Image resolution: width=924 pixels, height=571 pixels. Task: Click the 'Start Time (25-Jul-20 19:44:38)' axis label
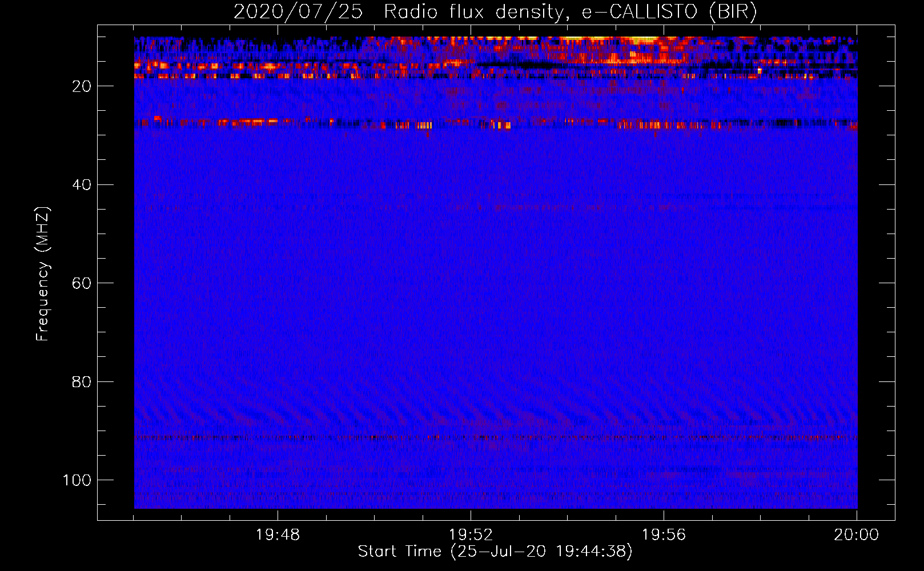495,552
